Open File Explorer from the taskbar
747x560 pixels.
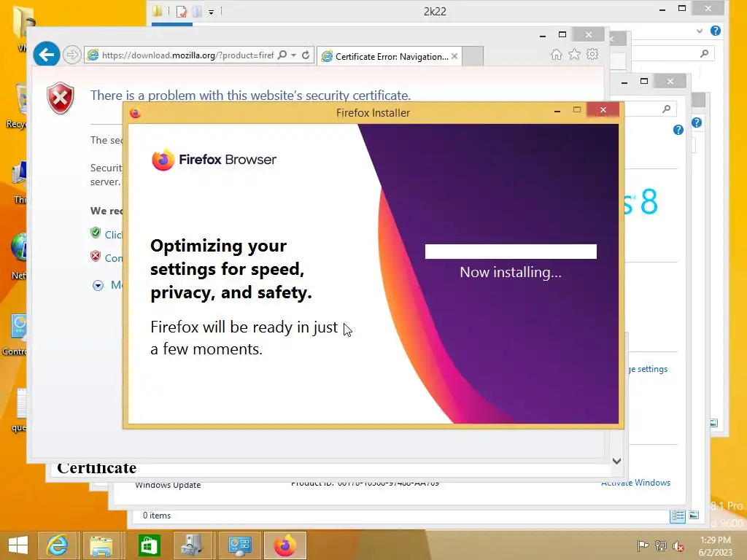click(102, 545)
